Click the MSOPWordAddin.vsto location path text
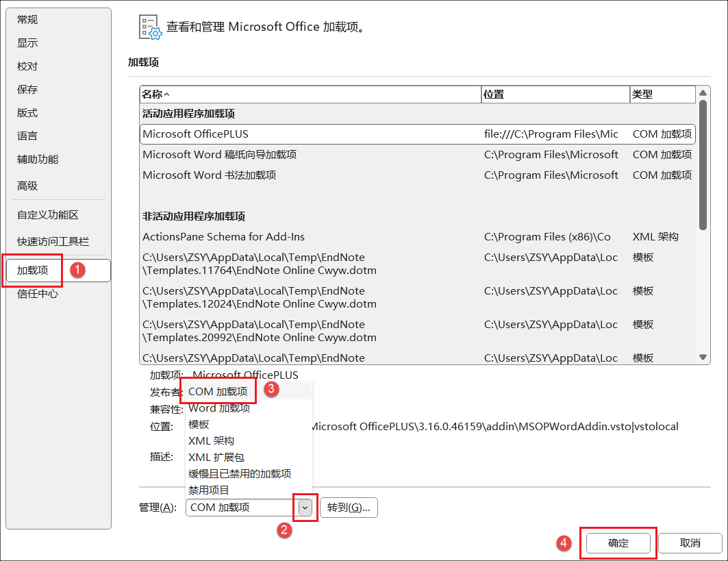The height and width of the screenshot is (561, 728). point(494,426)
